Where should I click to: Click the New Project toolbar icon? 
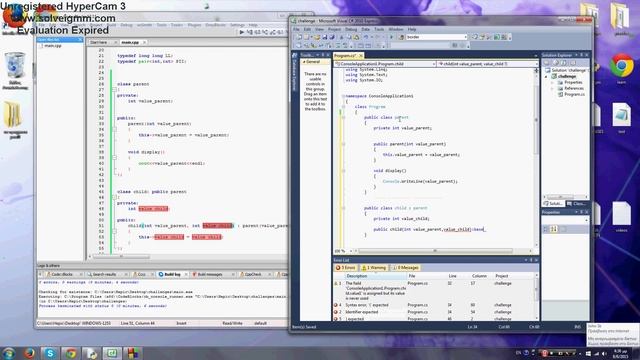[299, 37]
